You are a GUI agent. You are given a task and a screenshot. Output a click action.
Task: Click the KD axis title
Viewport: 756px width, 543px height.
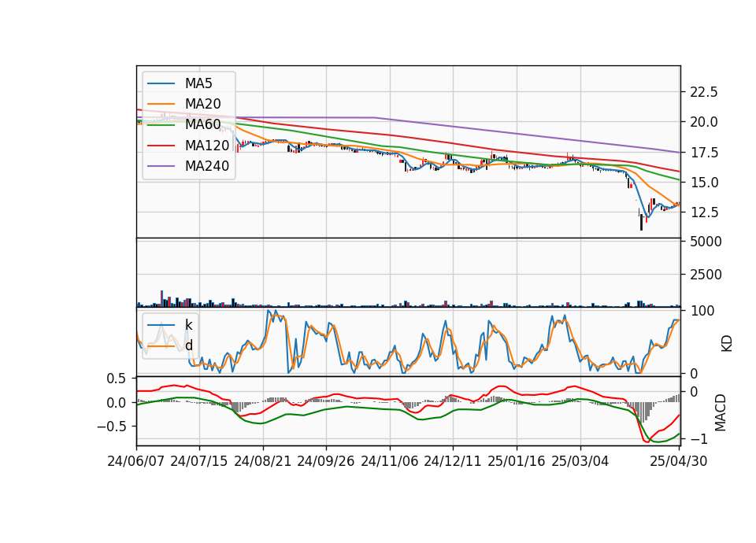(727, 344)
